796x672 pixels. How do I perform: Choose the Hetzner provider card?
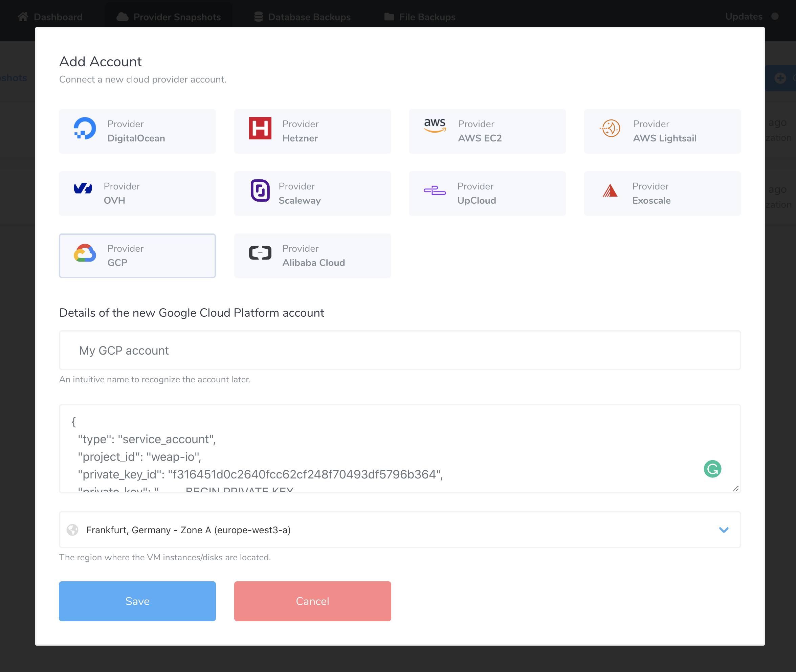click(x=312, y=131)
